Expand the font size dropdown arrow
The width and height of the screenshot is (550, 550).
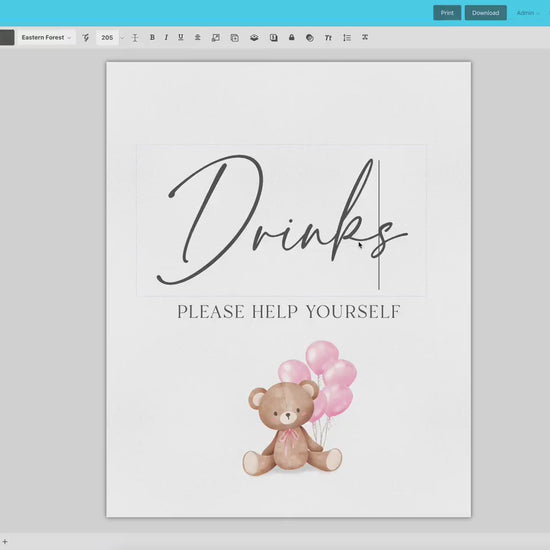click(122, 38)
